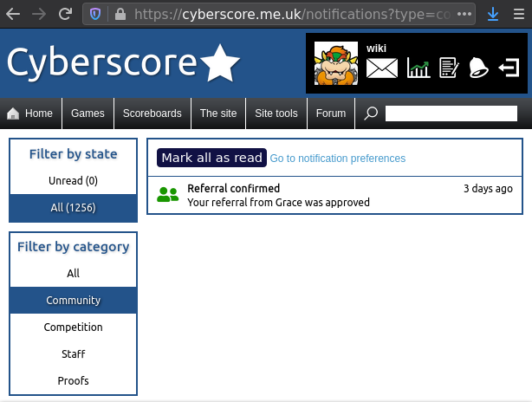
Task: Open the Site tools menu
Action: (276, 113)
